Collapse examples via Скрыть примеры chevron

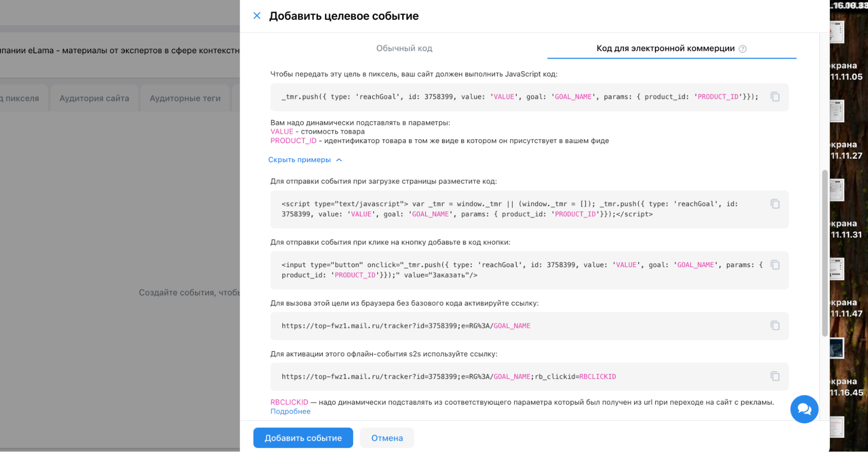pos(339,160)
